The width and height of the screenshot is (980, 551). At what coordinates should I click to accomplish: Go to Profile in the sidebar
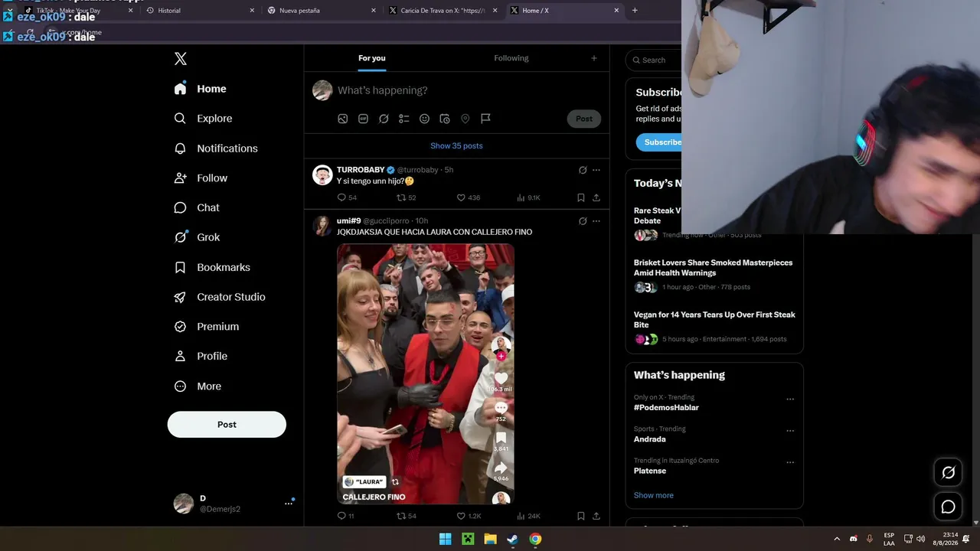(201, 357)
